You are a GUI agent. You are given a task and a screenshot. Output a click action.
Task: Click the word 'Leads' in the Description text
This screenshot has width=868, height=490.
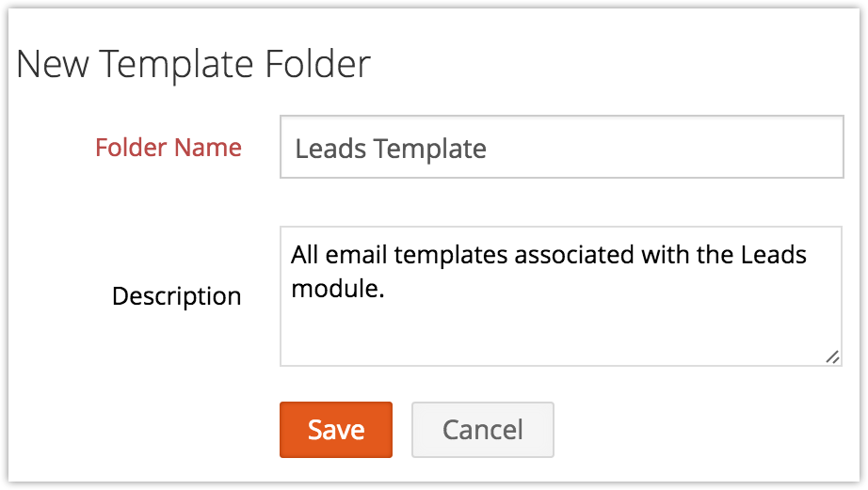click(x=776, y=256)
